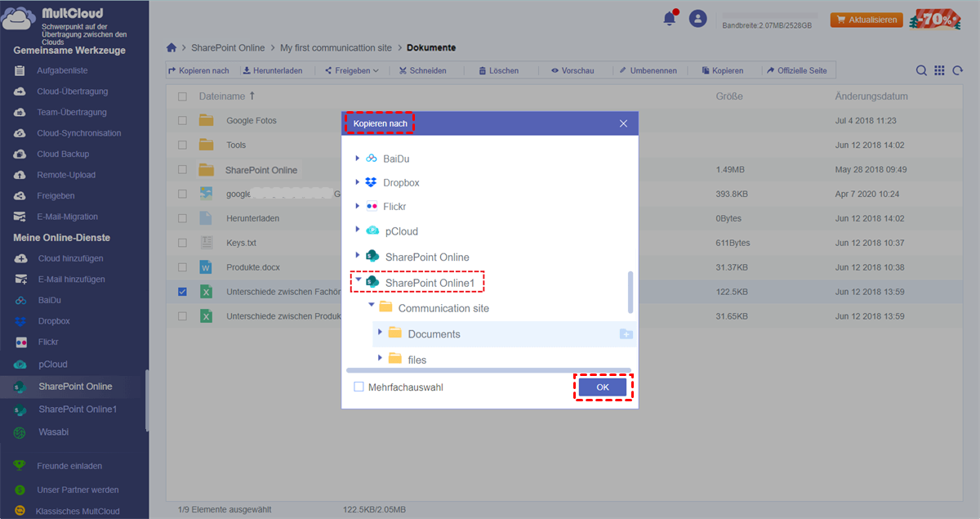
Task: Click Vorschau toolbar item
Action: click(572, 71)
